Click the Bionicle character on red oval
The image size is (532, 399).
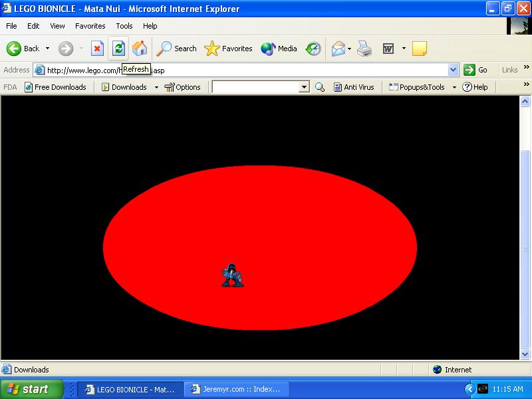click(232, 275)
